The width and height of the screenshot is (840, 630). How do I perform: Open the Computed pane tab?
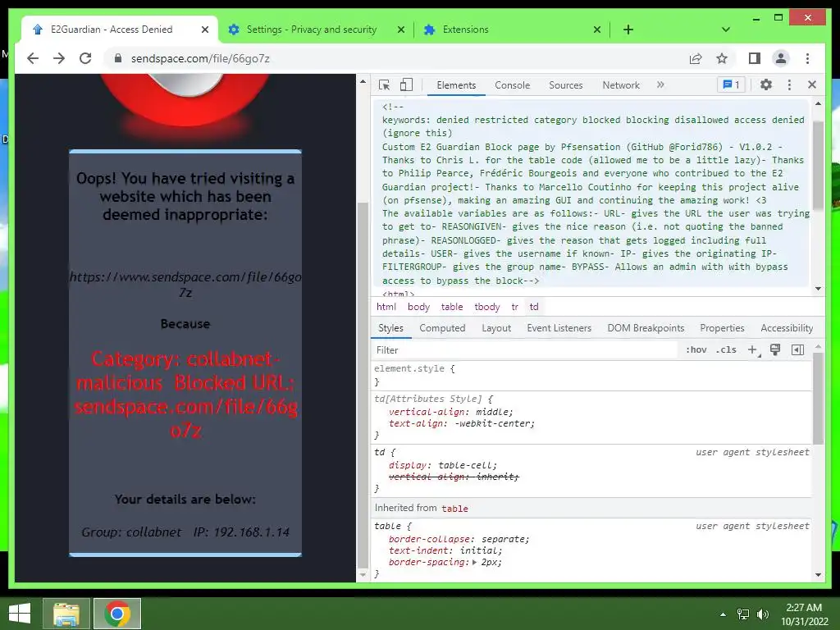(442, 328)
